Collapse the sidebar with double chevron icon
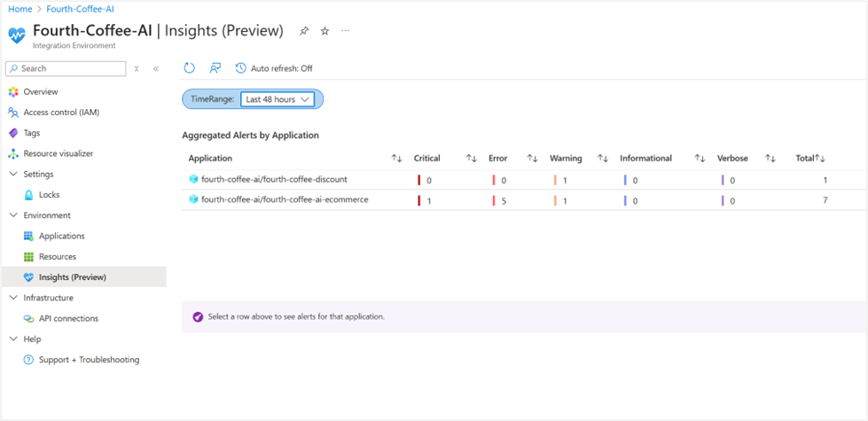Image resolution: width=868 pixels, height=421 pixels. point(156,68)
